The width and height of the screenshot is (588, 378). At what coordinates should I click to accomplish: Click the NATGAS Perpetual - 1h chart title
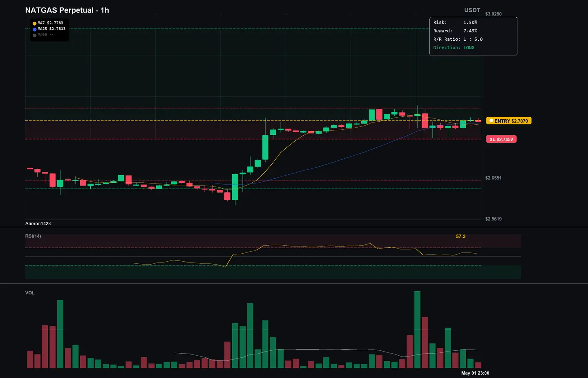pyautogui.click(x=67, y=10)
